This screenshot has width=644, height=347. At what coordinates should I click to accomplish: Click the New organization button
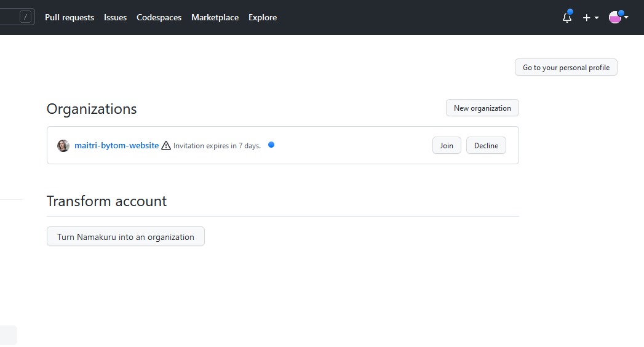tap(482, 108)
